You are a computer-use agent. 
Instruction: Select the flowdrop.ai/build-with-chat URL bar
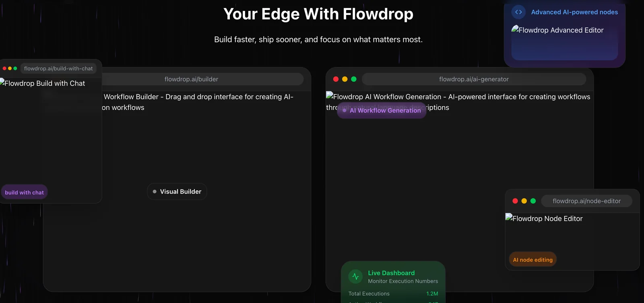[58, 68]
